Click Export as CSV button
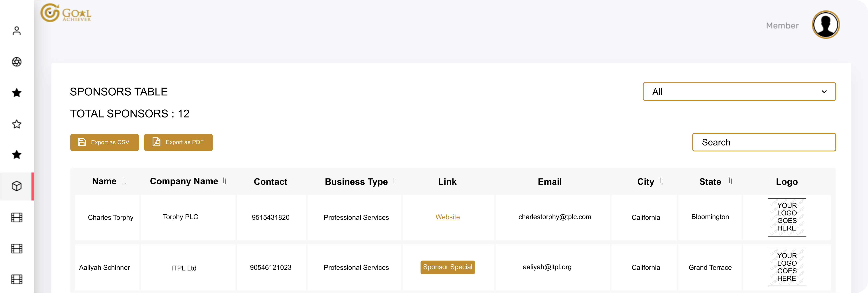Image resolution: width=868 pixels, height=293 pixels. [105, 142]
